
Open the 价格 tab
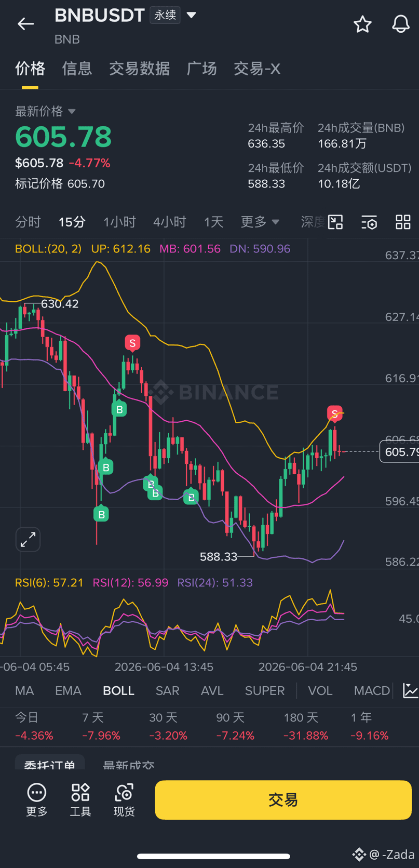coord(30,69)
